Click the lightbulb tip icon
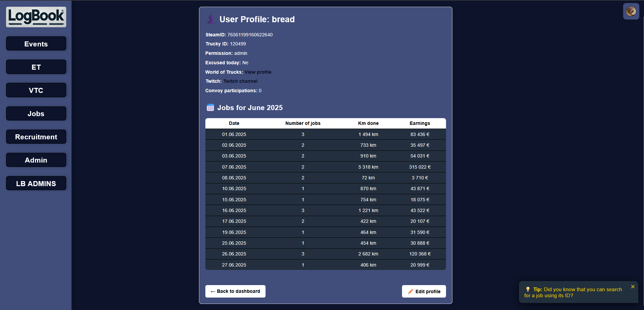The image size is (644, 310). (x=528, y=289)
